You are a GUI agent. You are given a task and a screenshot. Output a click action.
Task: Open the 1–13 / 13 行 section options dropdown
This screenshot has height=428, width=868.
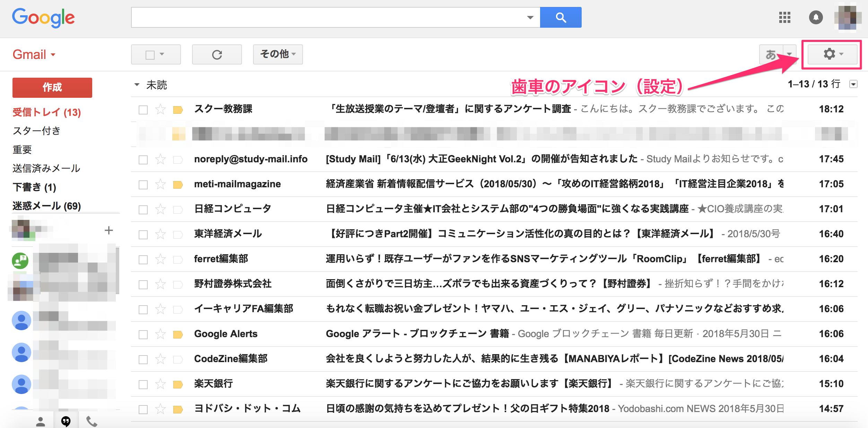pos(853,84)
